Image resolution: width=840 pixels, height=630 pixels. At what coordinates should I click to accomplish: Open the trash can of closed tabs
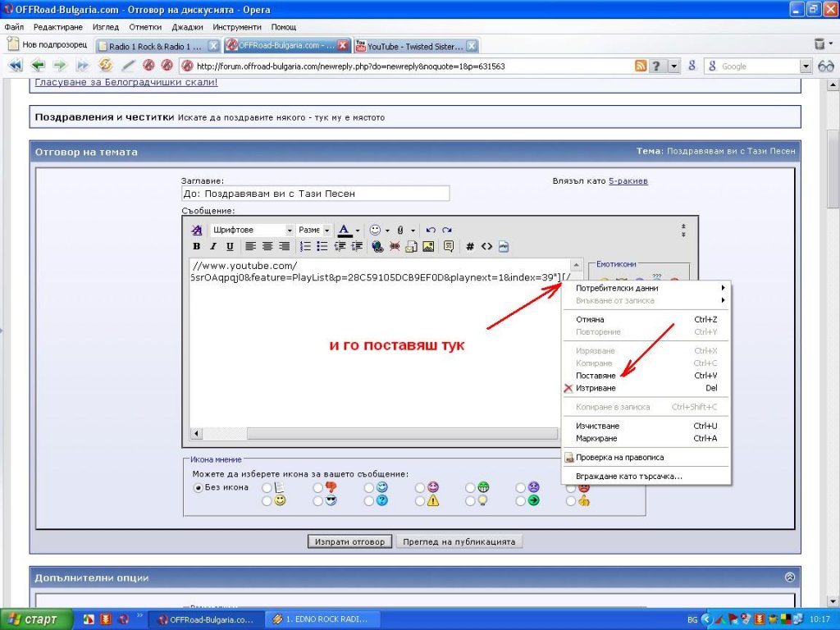click(819, 44)
